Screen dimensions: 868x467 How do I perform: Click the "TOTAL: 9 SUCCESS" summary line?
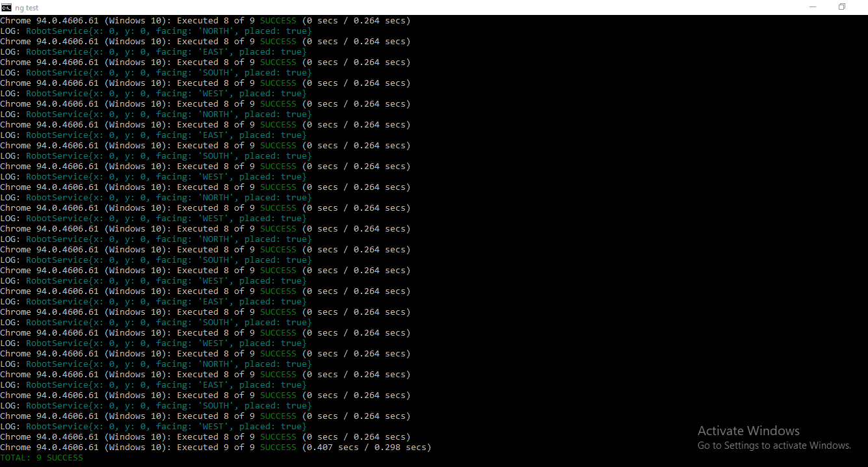42,458
